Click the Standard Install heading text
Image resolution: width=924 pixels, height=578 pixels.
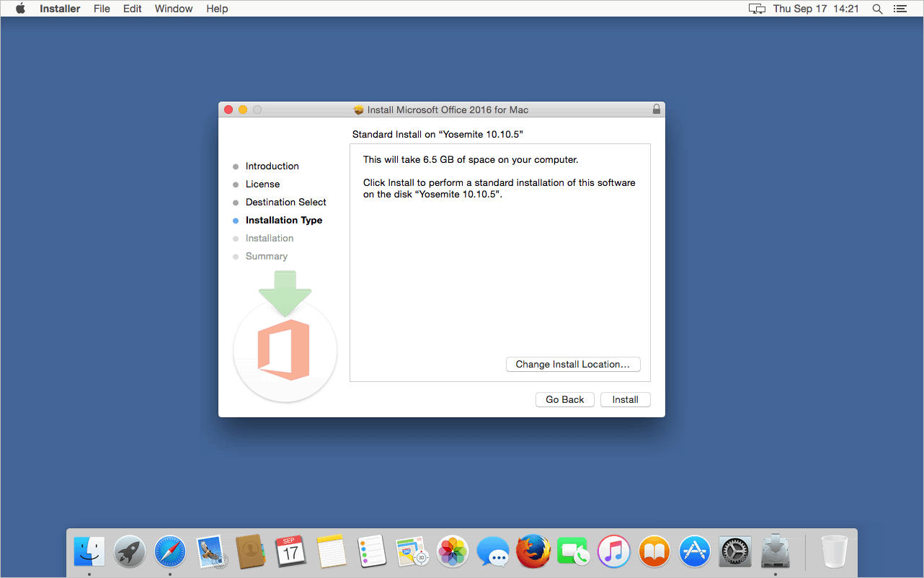click(437, 135)
